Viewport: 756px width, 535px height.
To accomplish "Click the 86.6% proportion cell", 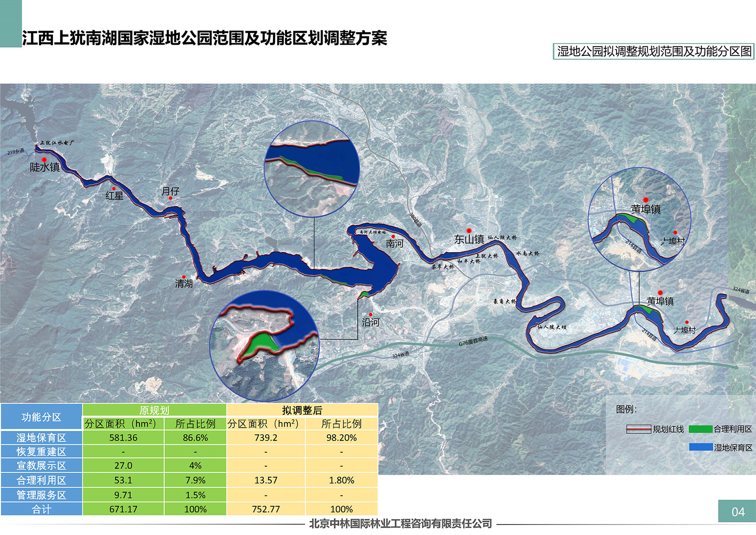I will (x=195, y=438).
